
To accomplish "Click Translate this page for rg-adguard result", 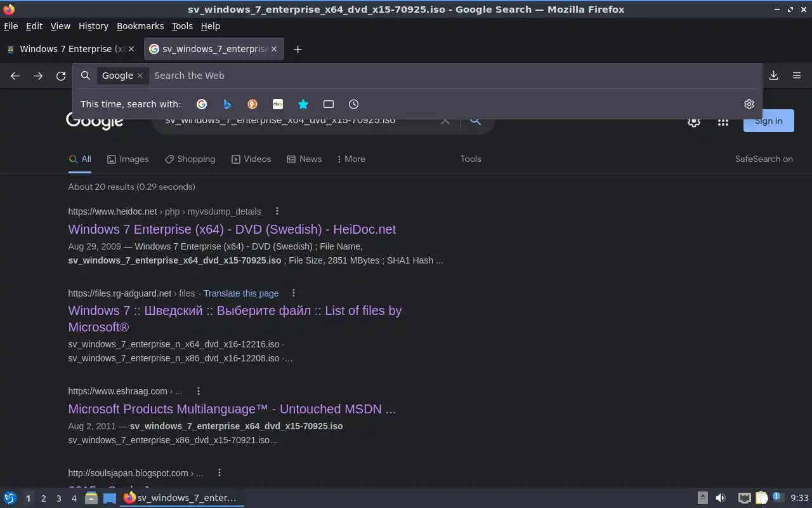I will [241, 293].
